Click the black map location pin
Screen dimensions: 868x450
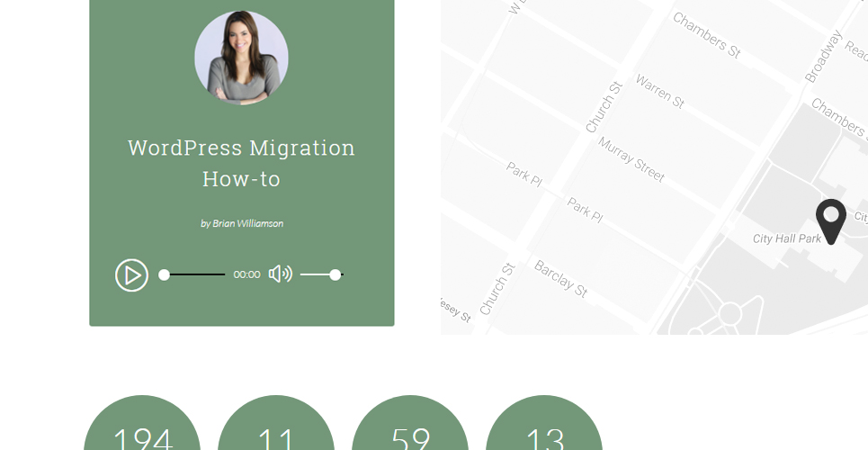[x=831, y=221]
